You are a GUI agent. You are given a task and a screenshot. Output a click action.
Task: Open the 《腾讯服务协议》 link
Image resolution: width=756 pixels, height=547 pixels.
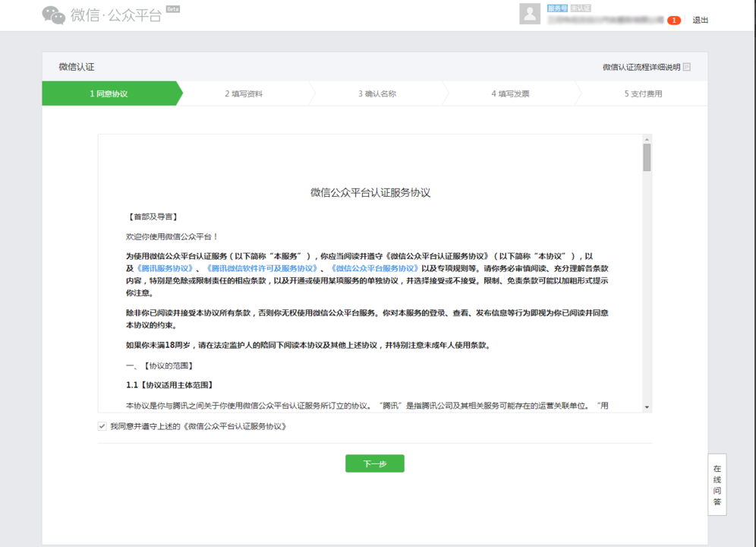(x=165, y=268)
